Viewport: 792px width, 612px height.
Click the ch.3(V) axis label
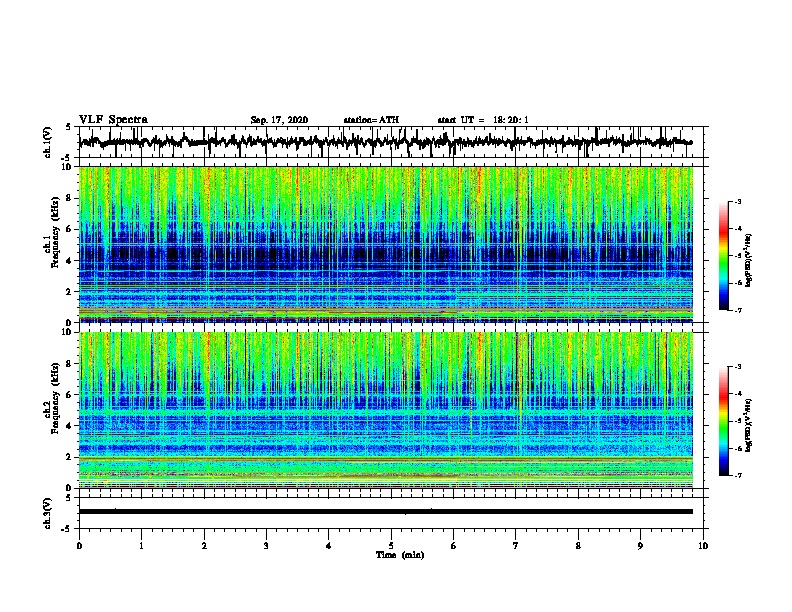pos(48,513)
